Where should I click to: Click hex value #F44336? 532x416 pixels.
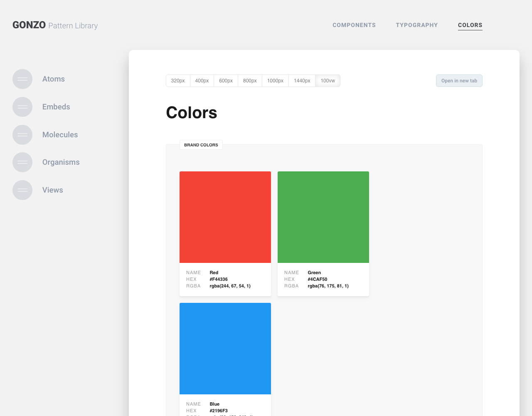[x=219, y=279]
